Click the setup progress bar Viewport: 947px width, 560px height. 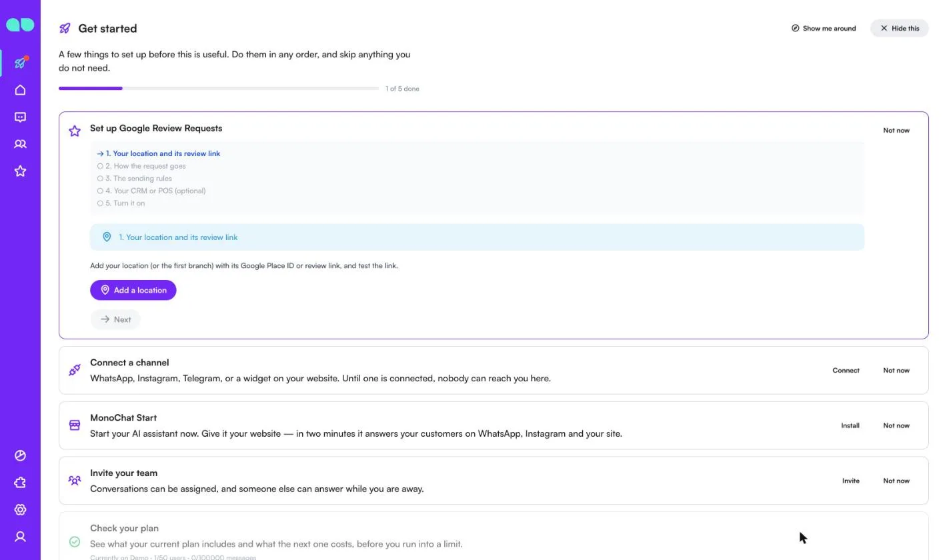pos(219,88)
